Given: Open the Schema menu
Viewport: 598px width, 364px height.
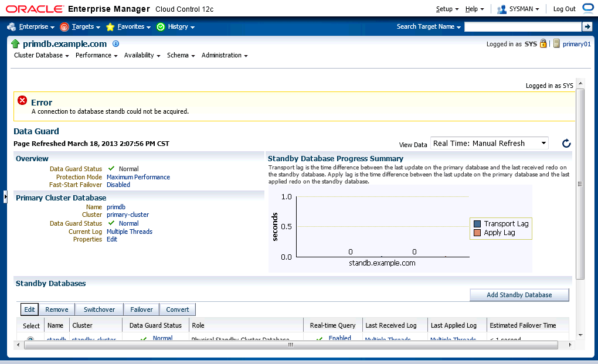Looking at the screenshot, I should tap(181, 55).
